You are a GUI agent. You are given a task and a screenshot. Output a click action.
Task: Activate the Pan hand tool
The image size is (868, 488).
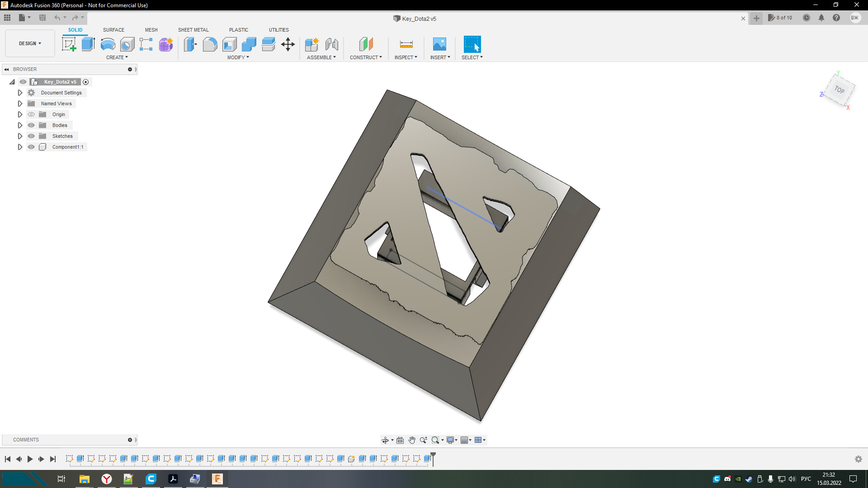412,440
